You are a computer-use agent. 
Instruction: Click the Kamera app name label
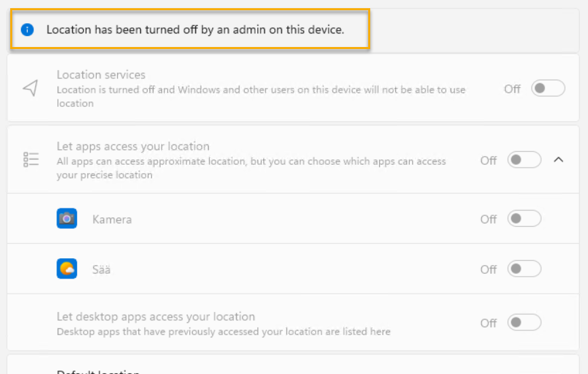[x=112, y=219]
